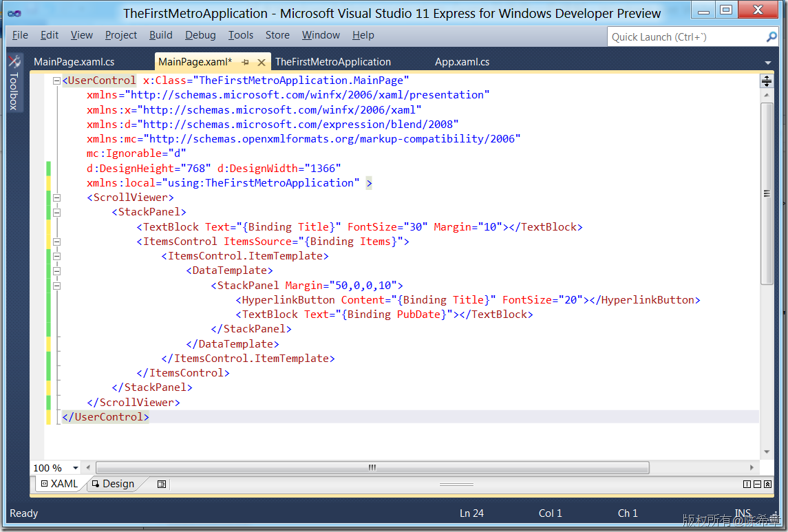
Task: Switch to the Design view tab
Action: pos(114,484)
